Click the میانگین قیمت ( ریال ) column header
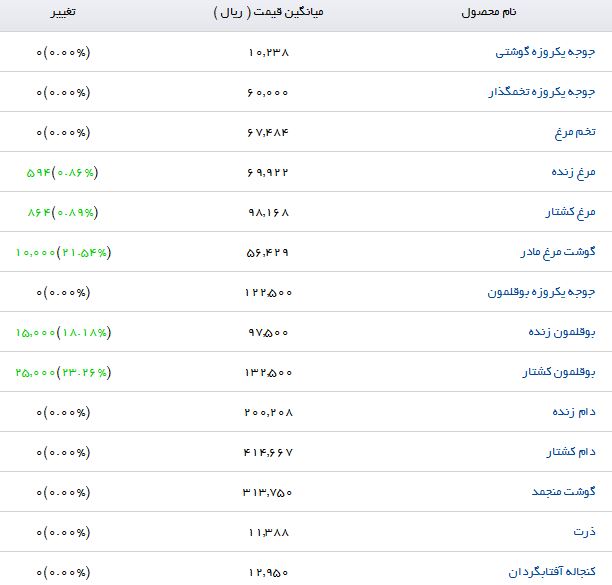This screenshot has width=612, height=585. [x=269, y=12]
